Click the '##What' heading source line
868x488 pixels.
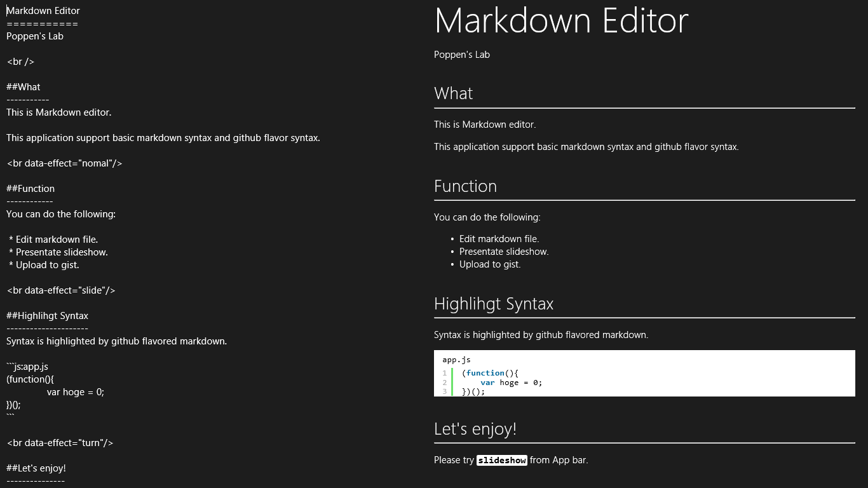click(24, 87)
